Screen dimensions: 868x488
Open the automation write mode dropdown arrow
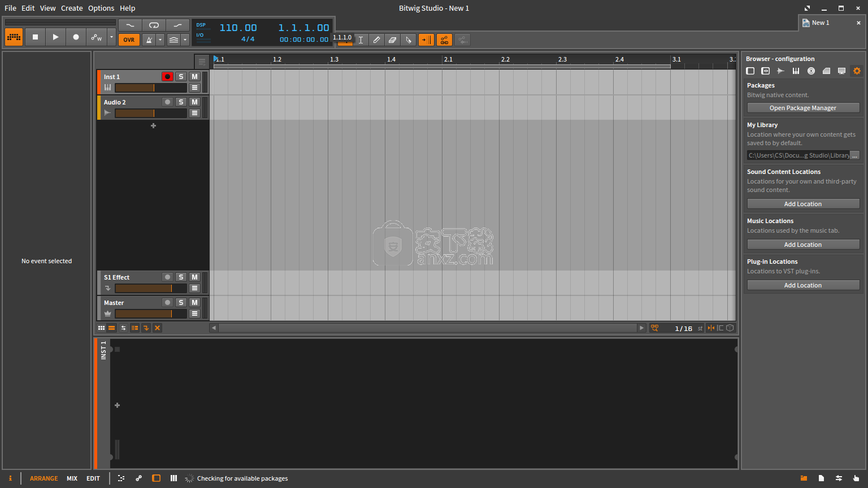pyautogui.click(x=111, y=37)
